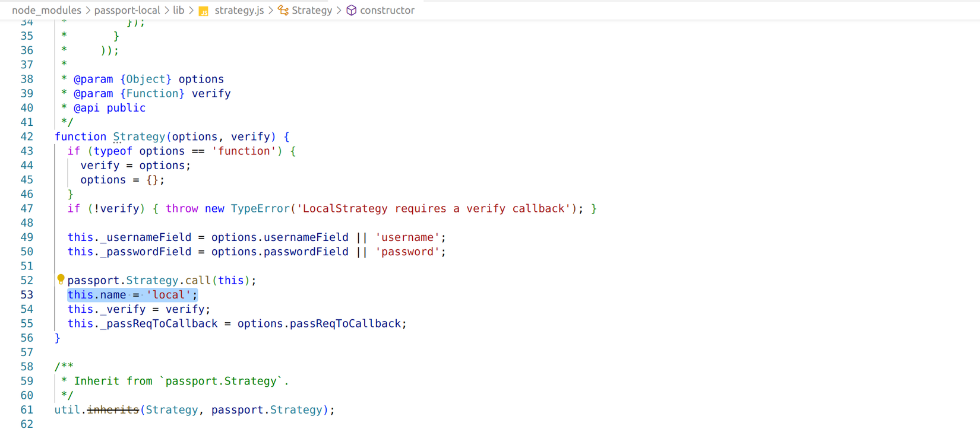Open the lib breadcrumb folder
Screen dimensions: 980x432
[x=179, y=10]
